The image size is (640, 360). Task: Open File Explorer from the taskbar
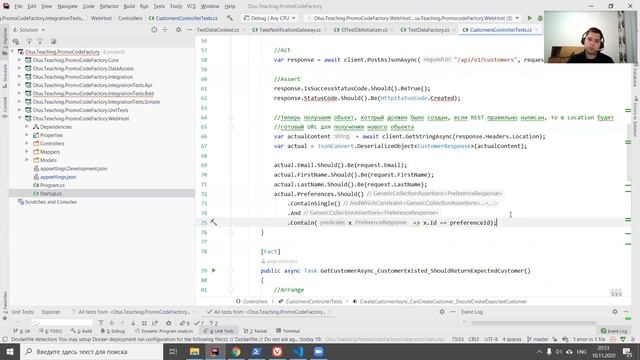(x=194, y=351)
